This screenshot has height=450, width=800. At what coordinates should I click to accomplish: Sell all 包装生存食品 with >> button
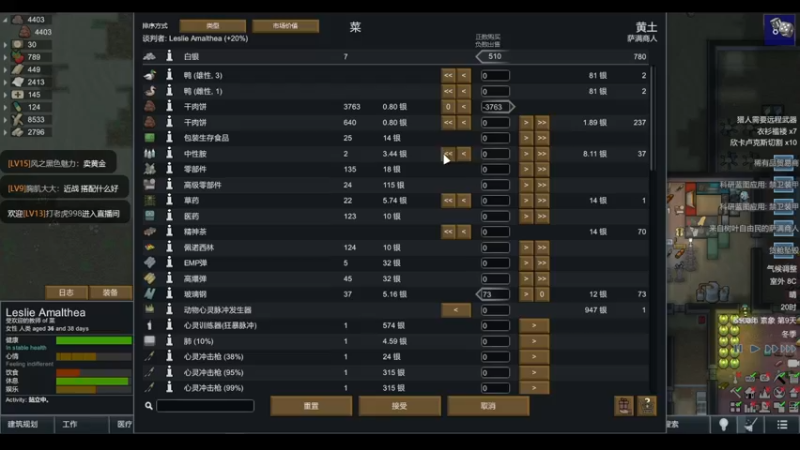click(x=542, y=138)
